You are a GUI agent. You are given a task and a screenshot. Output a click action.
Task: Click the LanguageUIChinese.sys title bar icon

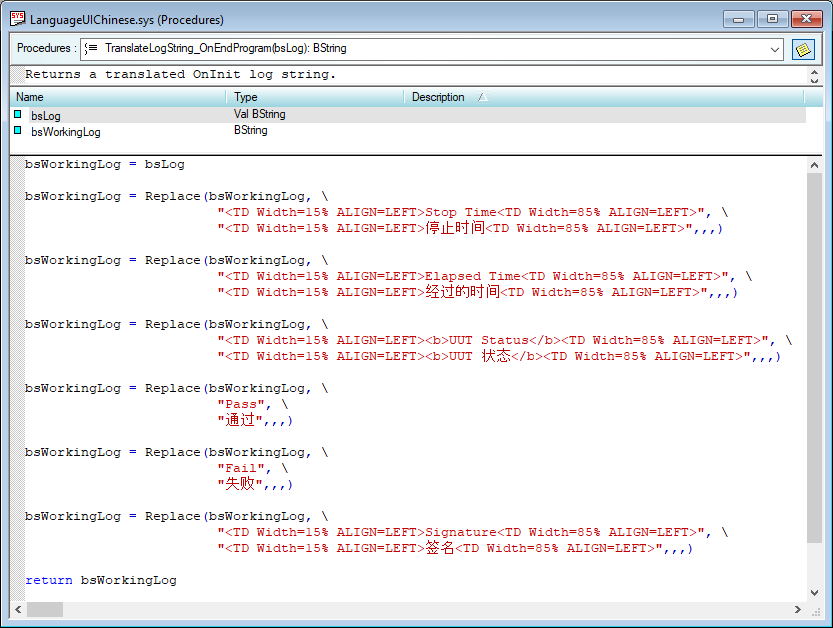(17, 19)
